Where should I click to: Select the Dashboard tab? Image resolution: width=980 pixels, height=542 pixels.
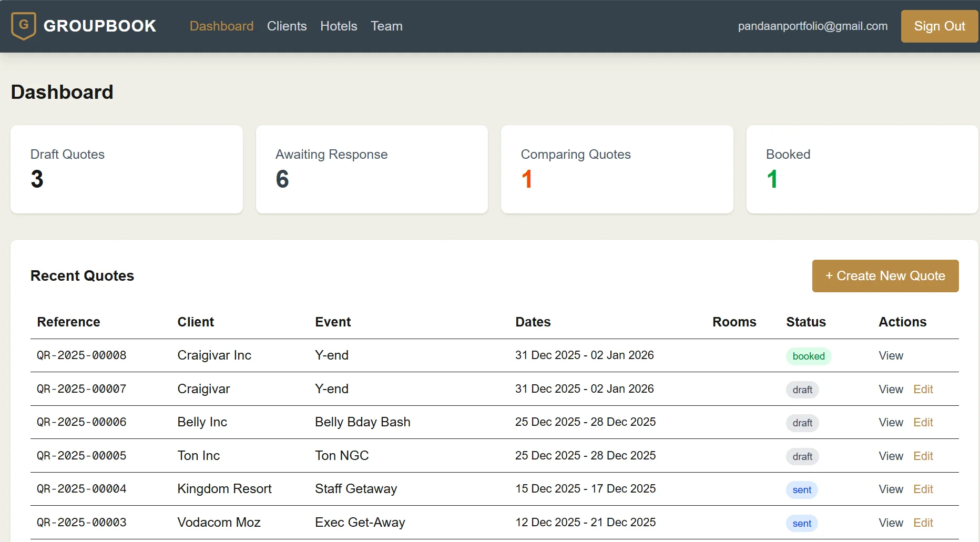(221, 26)
